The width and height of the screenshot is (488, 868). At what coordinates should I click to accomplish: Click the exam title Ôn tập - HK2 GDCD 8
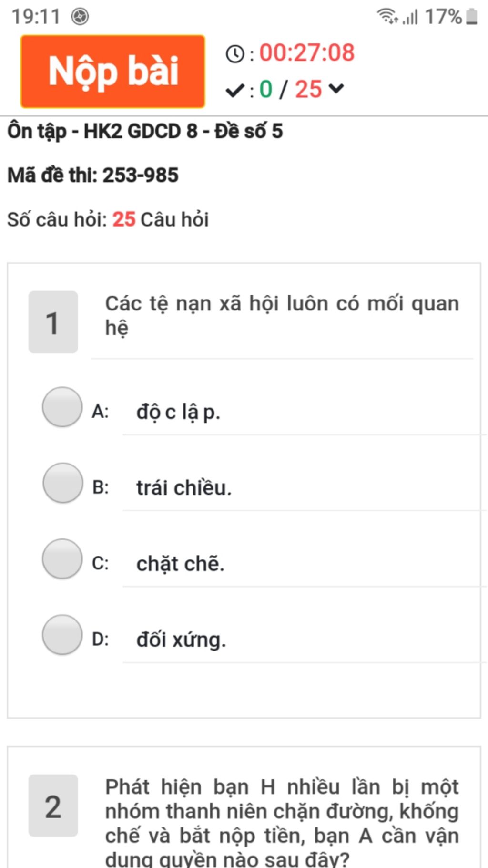(145, 131)
